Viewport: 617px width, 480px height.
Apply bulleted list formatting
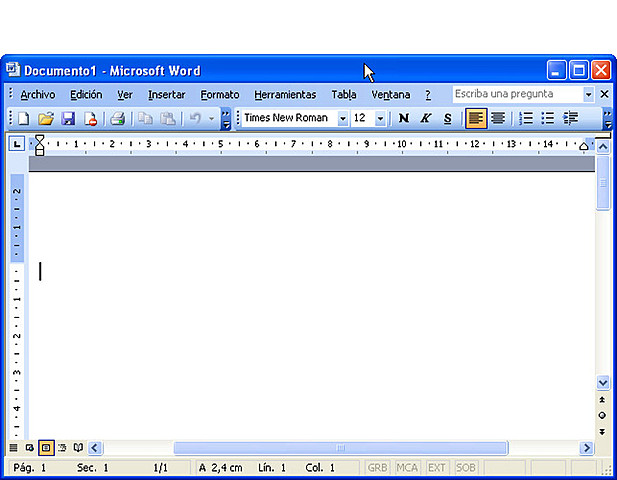548,118
